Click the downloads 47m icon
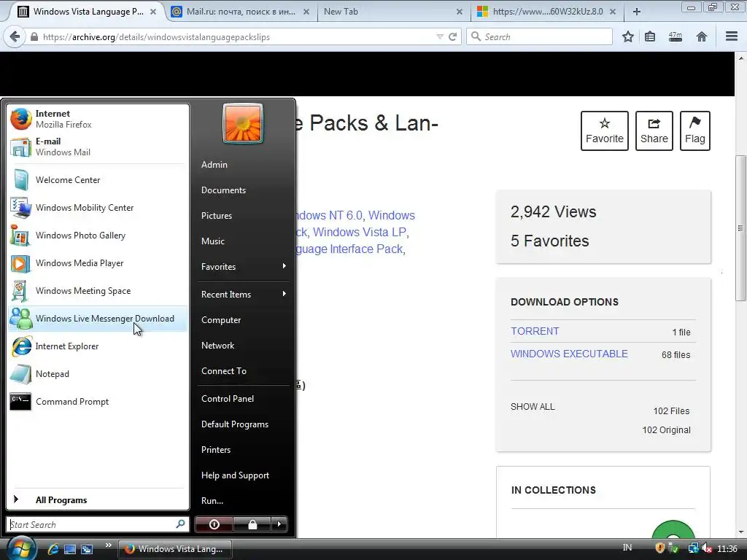 pos(675,36)
